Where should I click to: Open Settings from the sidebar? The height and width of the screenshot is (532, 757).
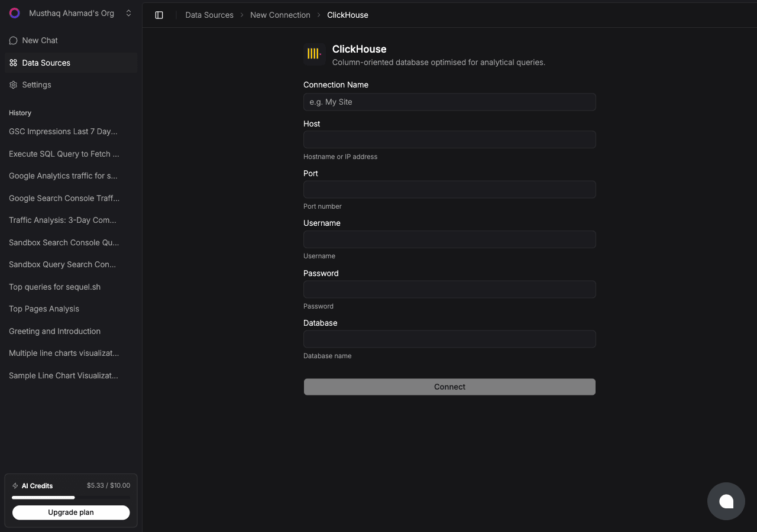tap(71, 85)
